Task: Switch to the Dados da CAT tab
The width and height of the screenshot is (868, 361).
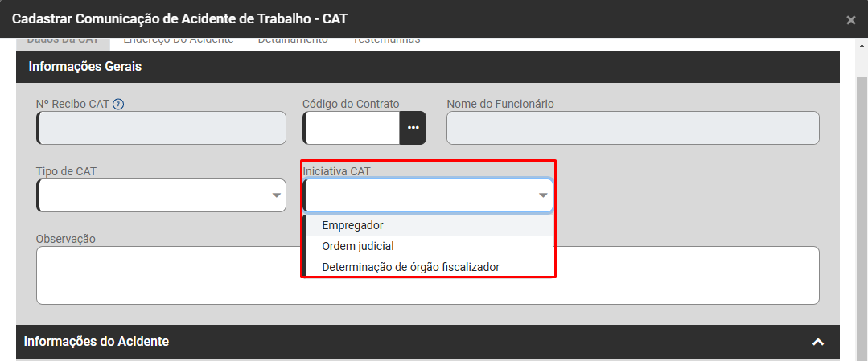Action: click(63, 40)
